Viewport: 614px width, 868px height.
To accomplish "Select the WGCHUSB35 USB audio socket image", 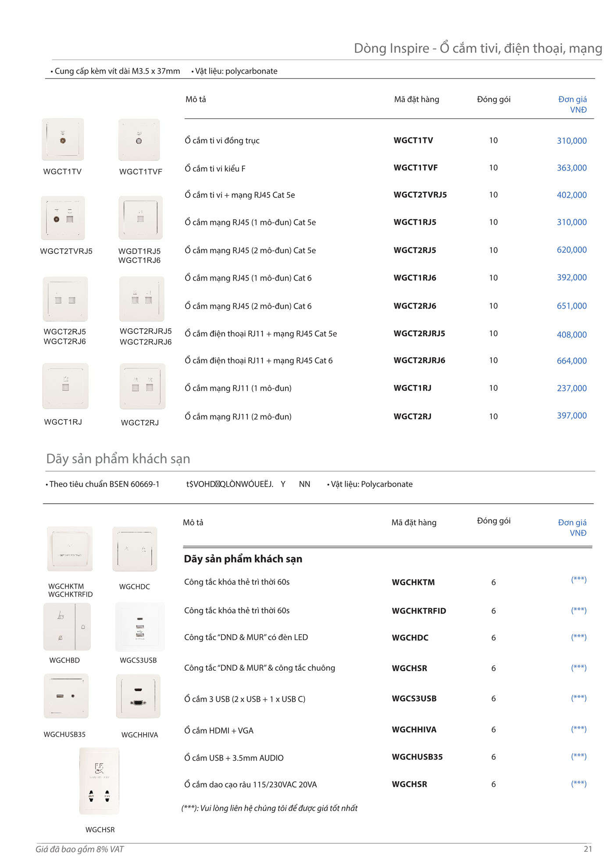I will [x=66, y=696].
